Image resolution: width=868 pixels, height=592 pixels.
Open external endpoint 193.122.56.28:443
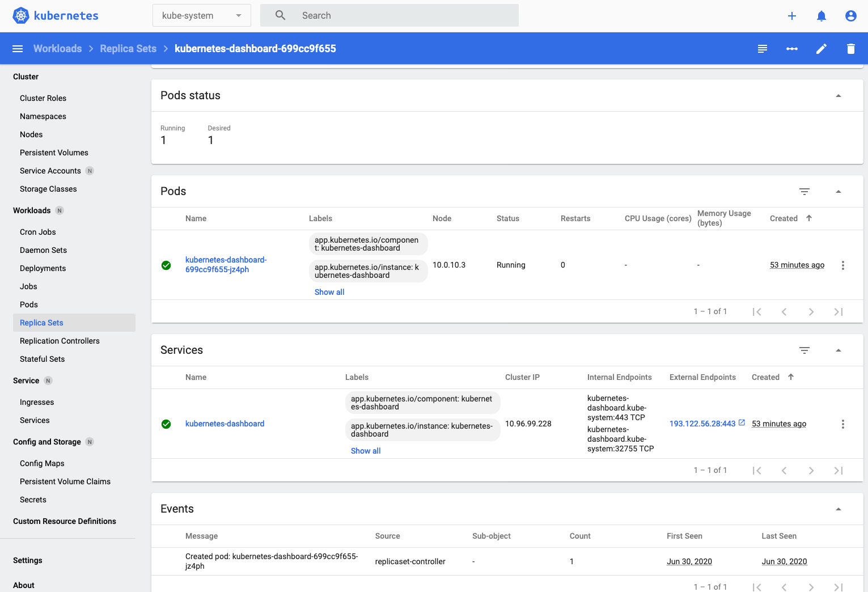click(x=702, y=424)
